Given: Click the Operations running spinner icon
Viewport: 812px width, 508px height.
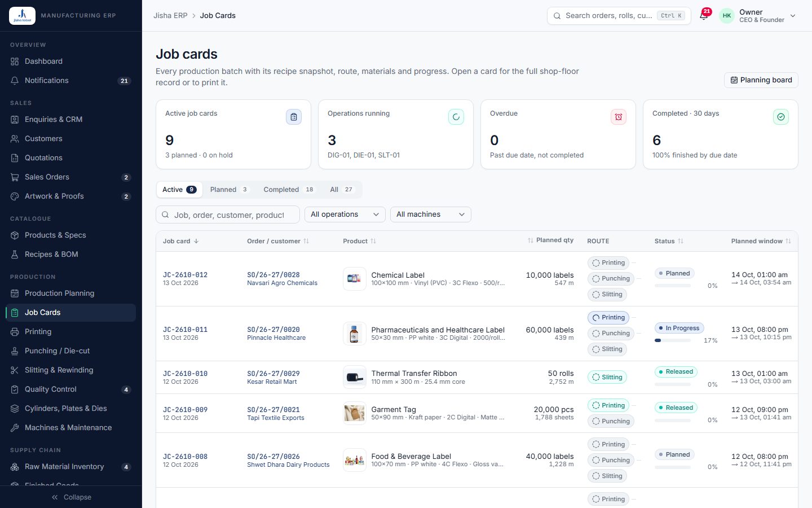Looking at the screenshot, I should tap(456, 117).
